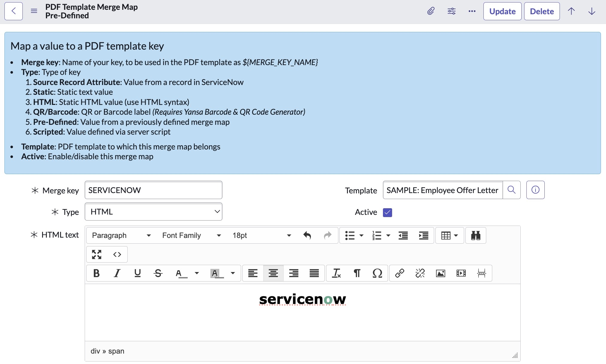Screen dimensions: 606x364
Task: Insert a link using the chain icon
Action: point(400,273)
